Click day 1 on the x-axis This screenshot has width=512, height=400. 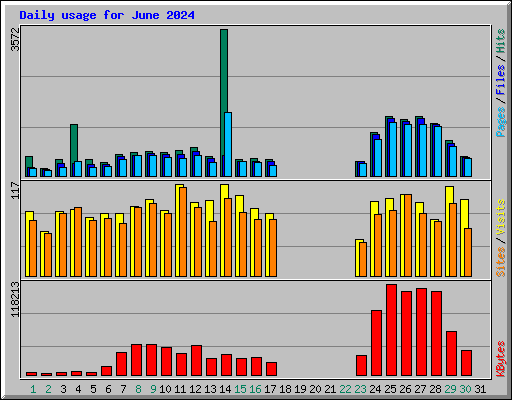pyautogui.click(x=33, y=389)
